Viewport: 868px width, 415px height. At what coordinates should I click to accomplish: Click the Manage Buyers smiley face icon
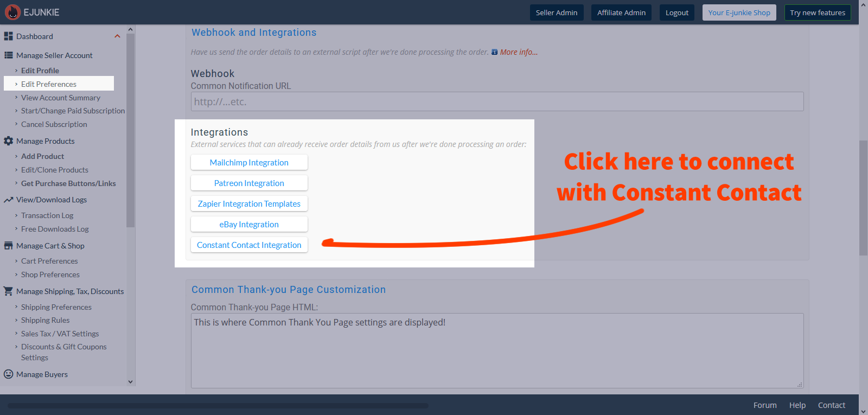8,374
